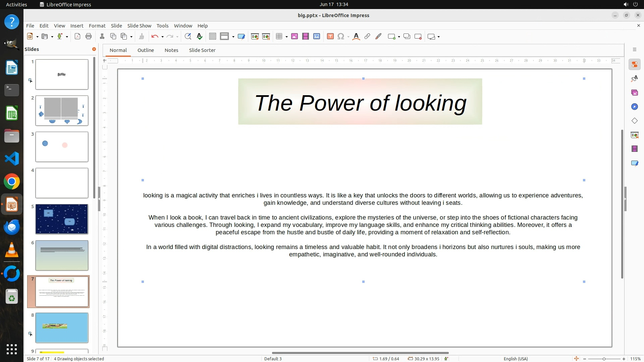Toggle the Display Grid button
The image size is (644, 362).
pyautogui.click(x=212, y=37)
